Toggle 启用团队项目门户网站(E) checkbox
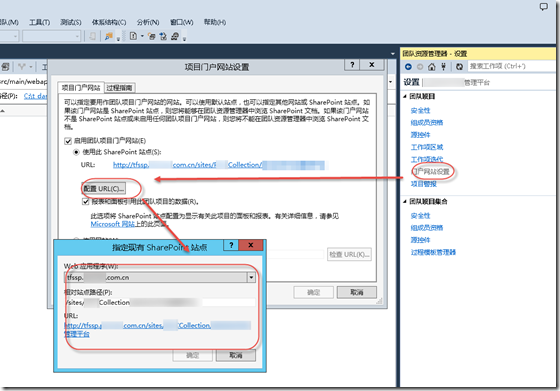The width and height of the screenshot is (560, 391). click(x=68, y=141)
